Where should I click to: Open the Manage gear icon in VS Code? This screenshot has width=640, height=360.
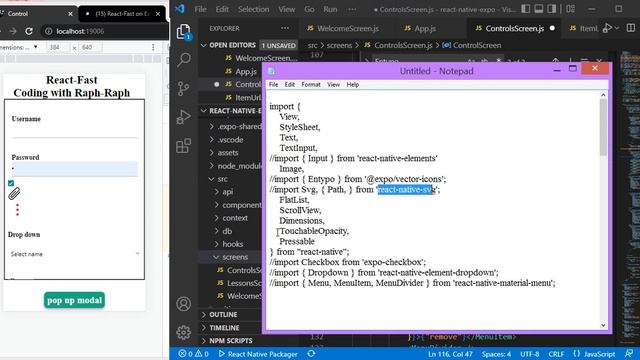tap(184, 332)
